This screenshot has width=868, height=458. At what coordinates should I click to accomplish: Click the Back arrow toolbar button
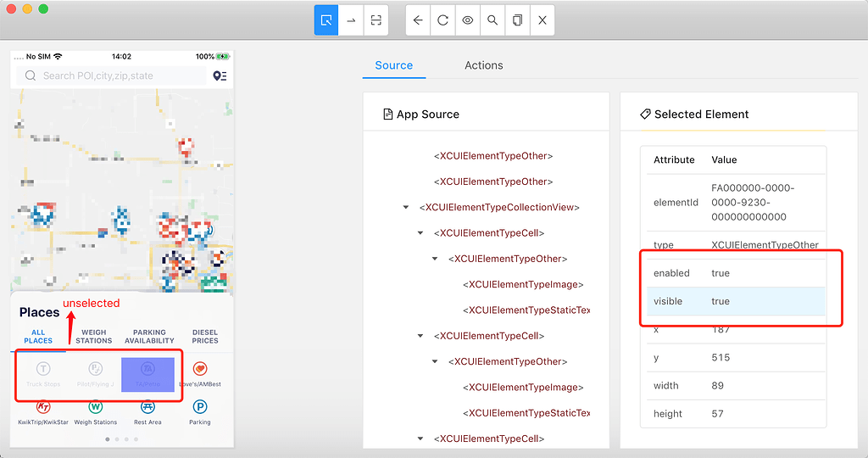pos(418,20)
